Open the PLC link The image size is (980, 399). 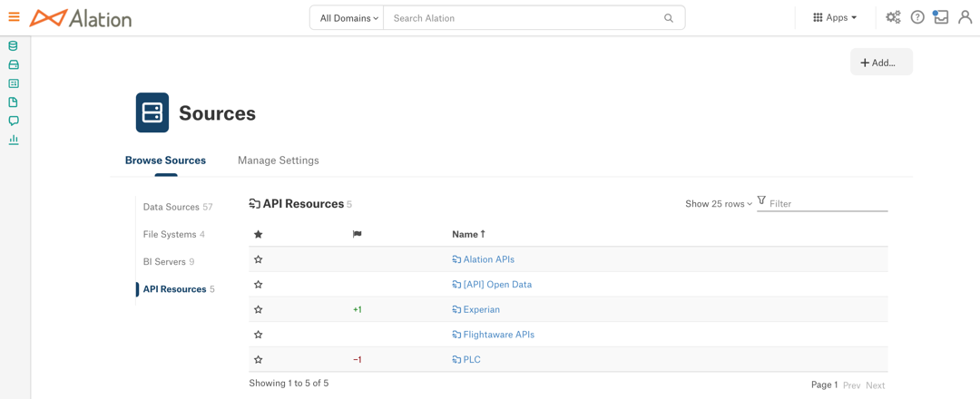[x=472, y=360]
